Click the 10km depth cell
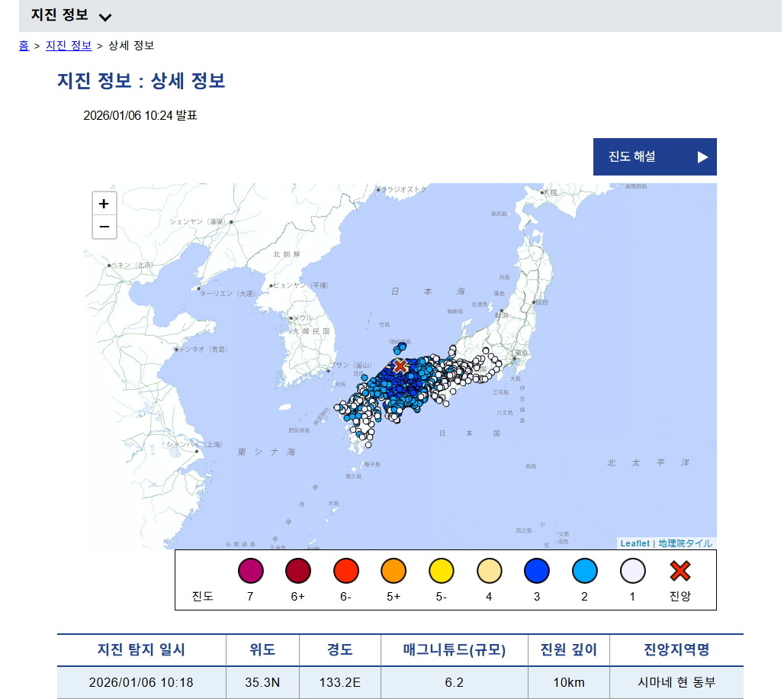 [x=569, y=682]
